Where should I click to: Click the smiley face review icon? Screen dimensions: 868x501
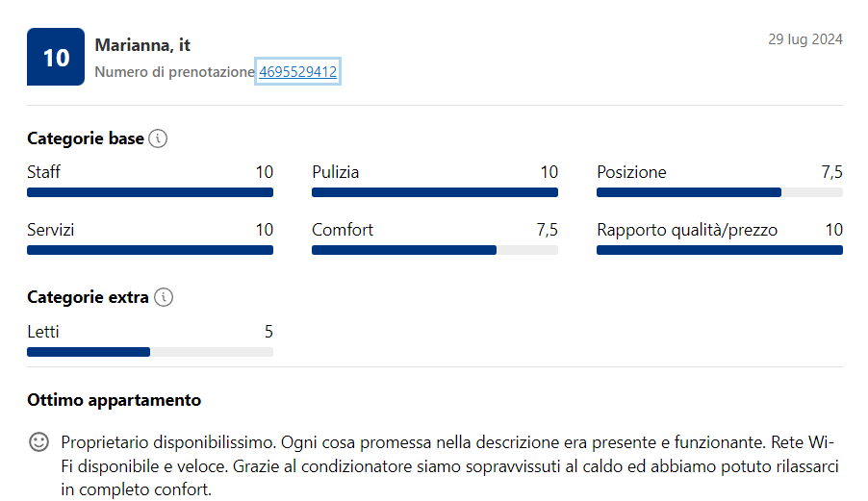(x=38, y=441)
